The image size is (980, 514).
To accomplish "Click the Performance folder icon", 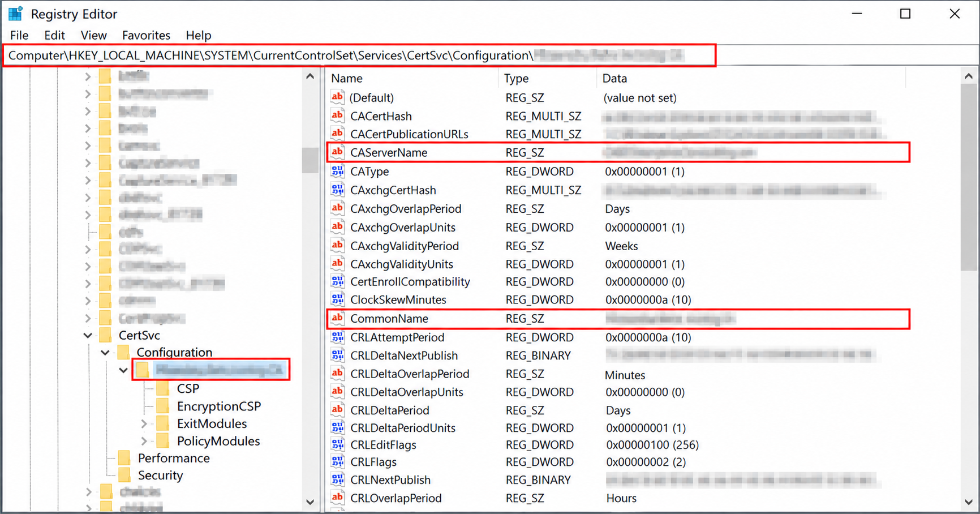I will tap(124, 458).
